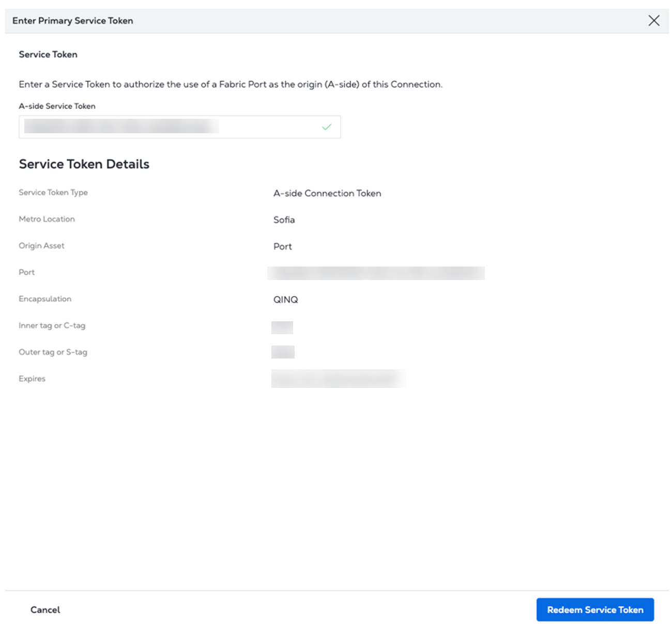Click the blurred Outer tag value
The image size is (672, 624).
point(283,352)
